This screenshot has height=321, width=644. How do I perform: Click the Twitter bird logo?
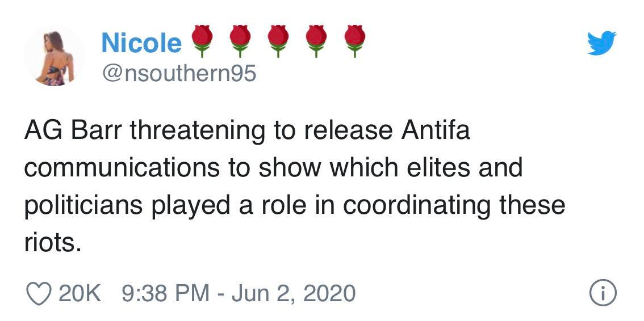601,43
